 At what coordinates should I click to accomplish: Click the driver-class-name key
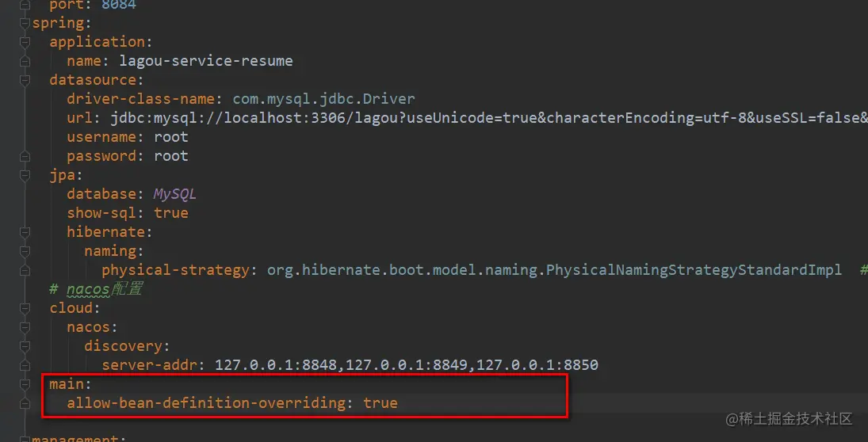coord(142,99)
